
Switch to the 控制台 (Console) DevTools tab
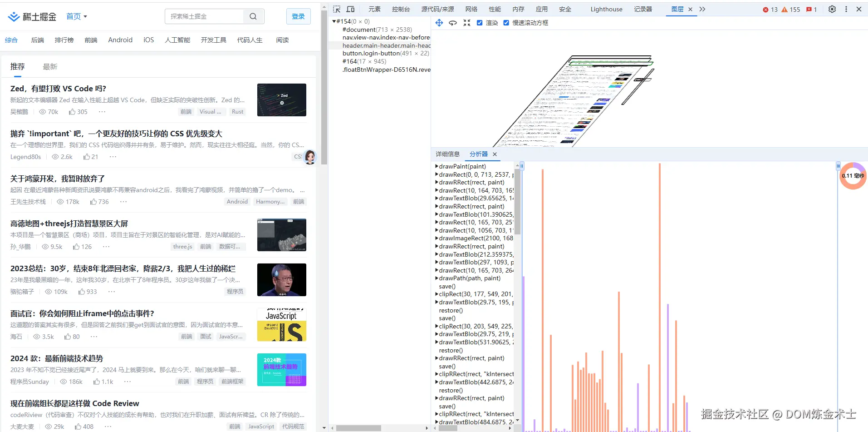point(401,9)
